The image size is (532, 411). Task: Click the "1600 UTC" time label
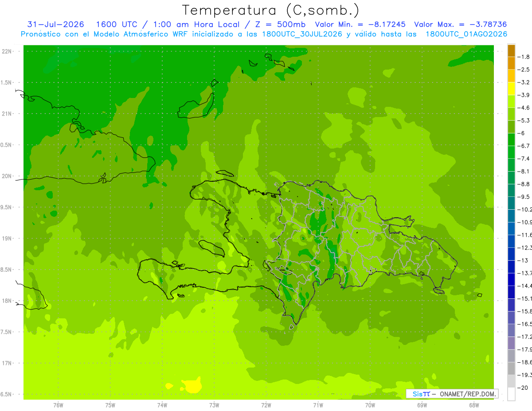(116, 24)
